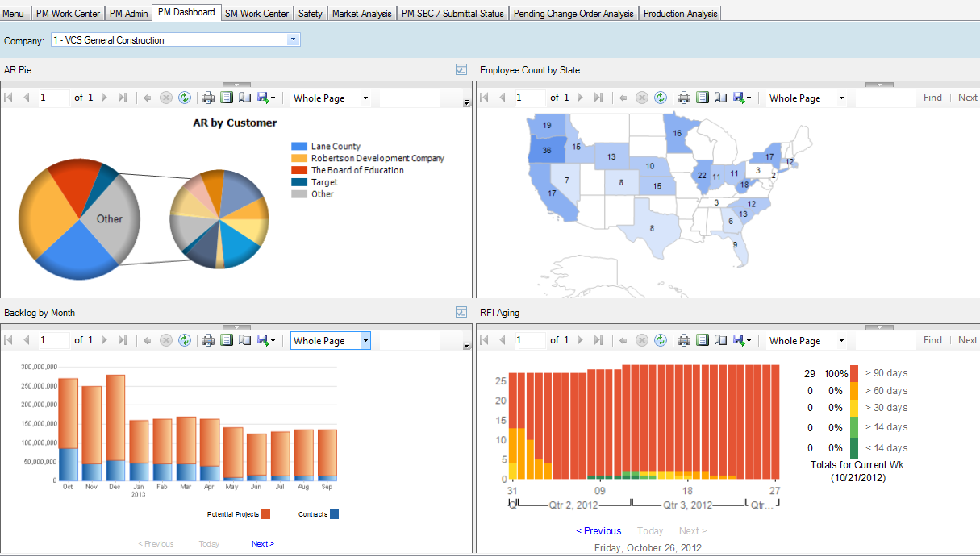This screenshot has width=980, height=557.
Task: Open the Company dropdown
Action: click(293, 39)
